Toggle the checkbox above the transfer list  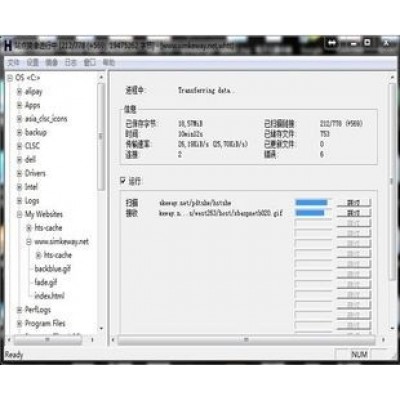123,181
